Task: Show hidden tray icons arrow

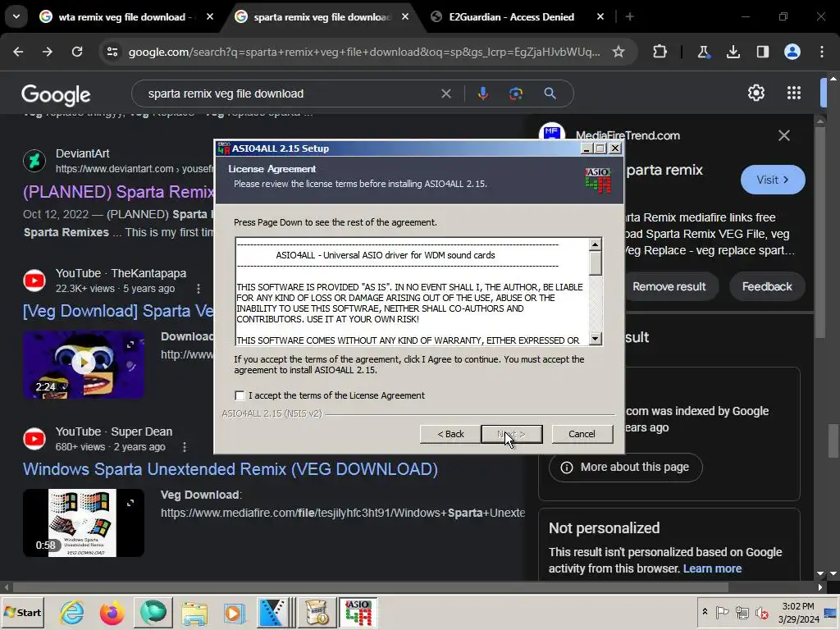Action: 705,612
